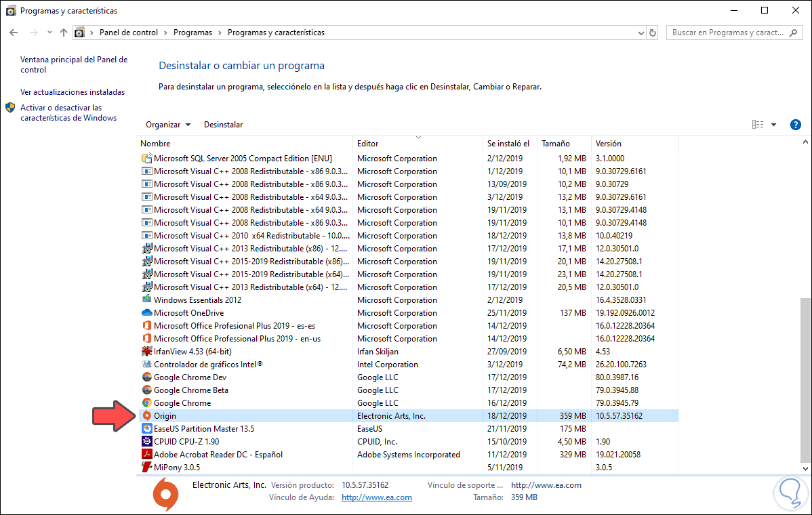Viewport: 812px width, 515px height.
Task: Expand the chevron after Panel de control
Action: 165,33
